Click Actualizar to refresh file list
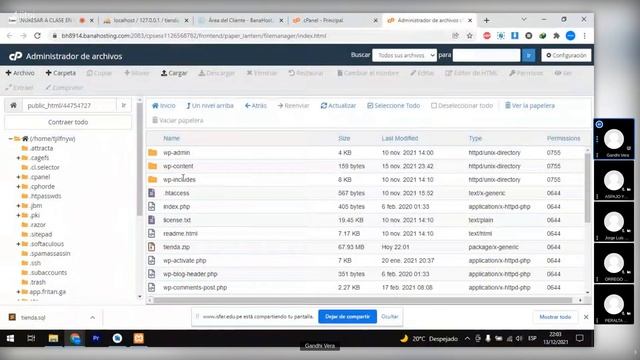The image size is (640, 360). tap(338, 106)
